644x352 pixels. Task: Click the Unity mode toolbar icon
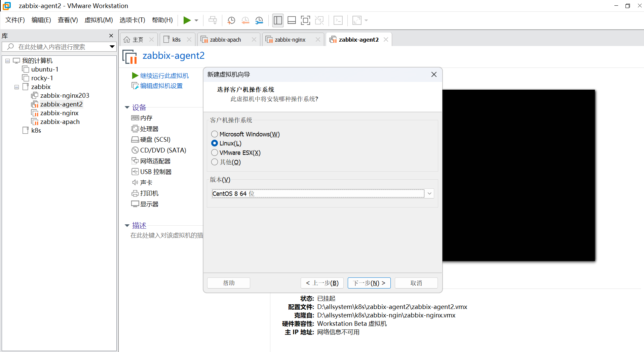(319, 20)
